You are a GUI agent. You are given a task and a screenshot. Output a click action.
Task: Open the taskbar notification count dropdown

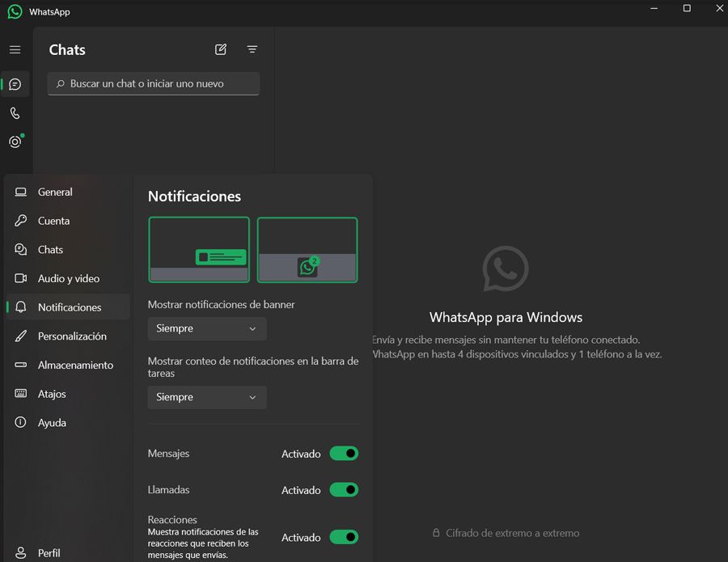pos(206,397)
